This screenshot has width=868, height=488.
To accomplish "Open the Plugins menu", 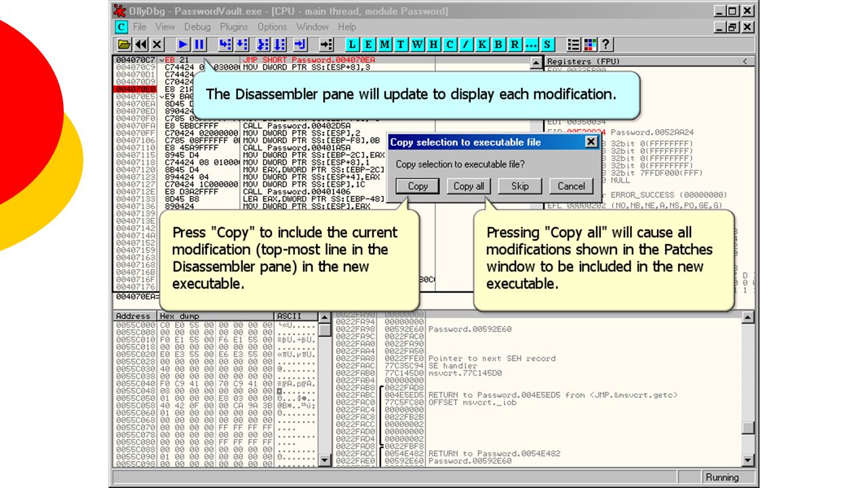I will [x=234, y=27].
